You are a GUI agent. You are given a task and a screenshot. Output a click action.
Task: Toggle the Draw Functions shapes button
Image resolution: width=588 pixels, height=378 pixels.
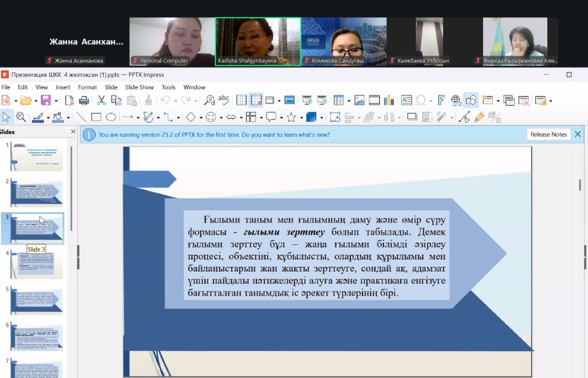(x=471, y=100)
